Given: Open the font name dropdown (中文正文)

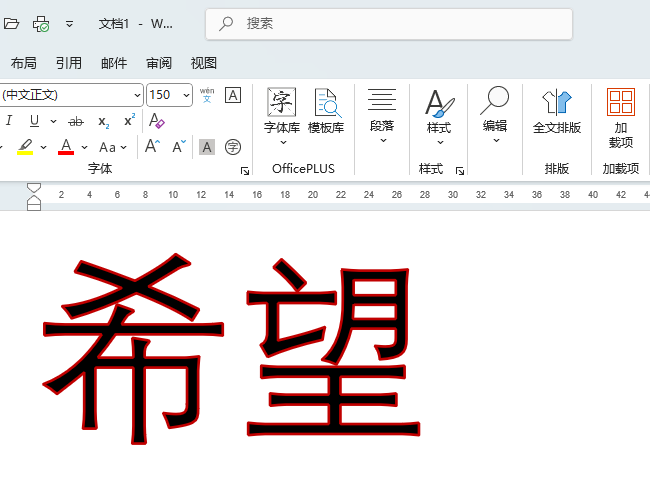Looking at the screenshot, I should point(137,95).
